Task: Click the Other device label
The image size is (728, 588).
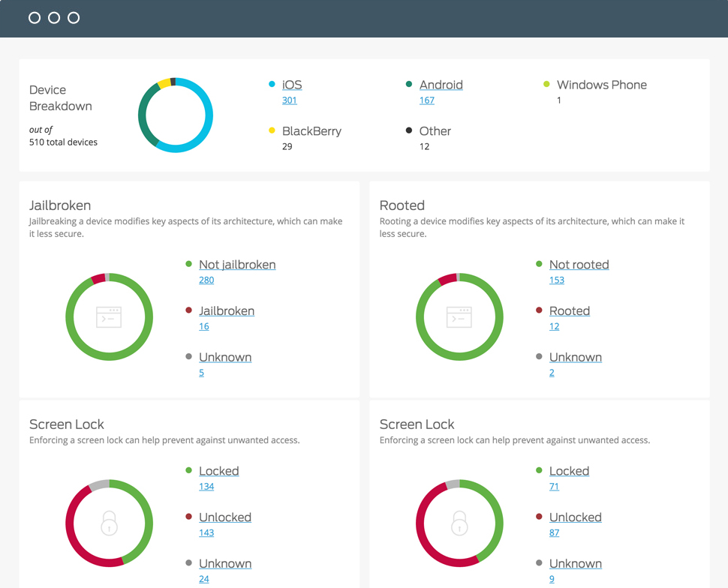Action: point(435,131)
